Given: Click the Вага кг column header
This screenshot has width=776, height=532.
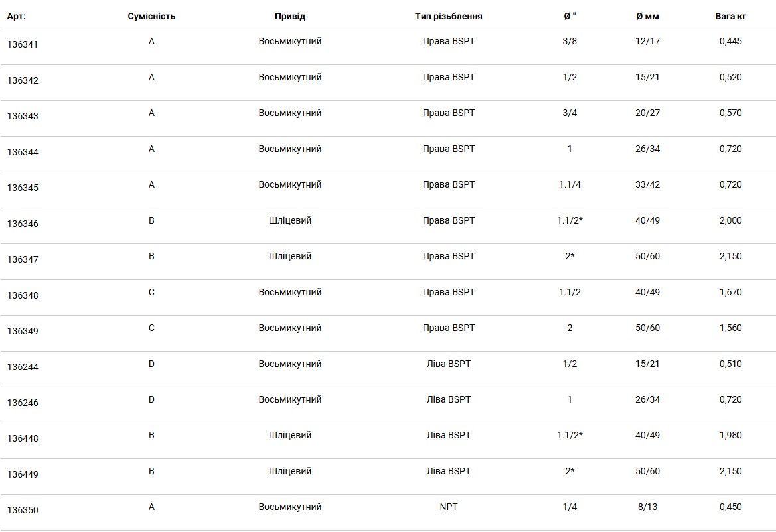Looking at the screenshot, I should click(x=730, y=17).
